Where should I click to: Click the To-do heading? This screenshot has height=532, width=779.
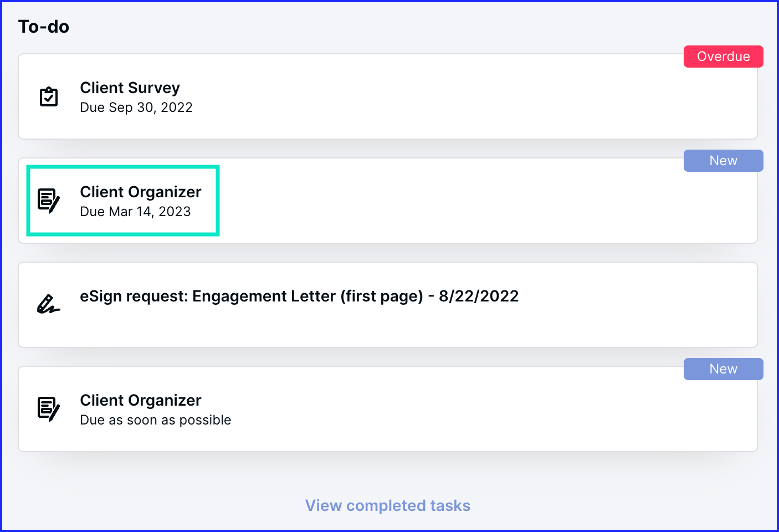pyautogui.click(x=44, y=27)
